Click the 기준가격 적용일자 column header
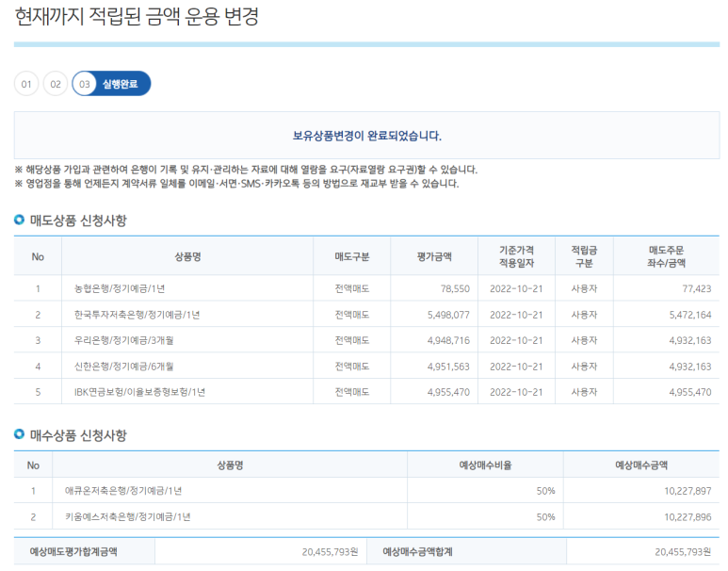 point(516,256)
